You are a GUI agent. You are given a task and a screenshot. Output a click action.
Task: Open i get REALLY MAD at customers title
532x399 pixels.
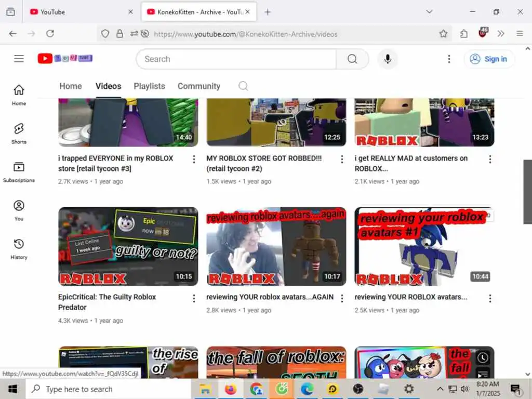click(x=411, y=163)
